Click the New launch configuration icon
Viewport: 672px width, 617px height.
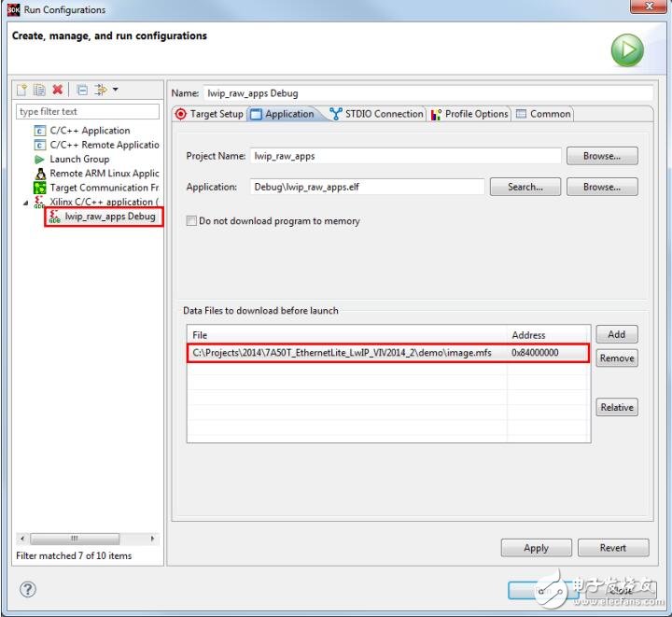22,90
